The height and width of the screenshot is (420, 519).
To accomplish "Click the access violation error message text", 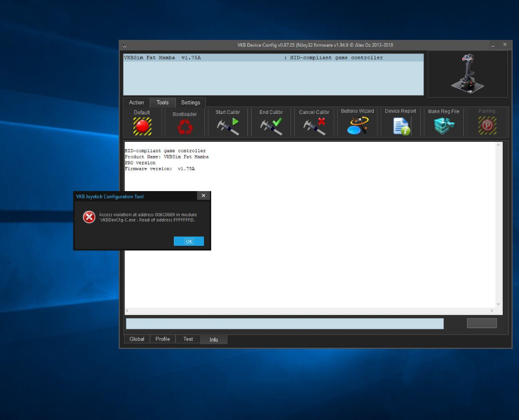I will [x=148, y=217].
